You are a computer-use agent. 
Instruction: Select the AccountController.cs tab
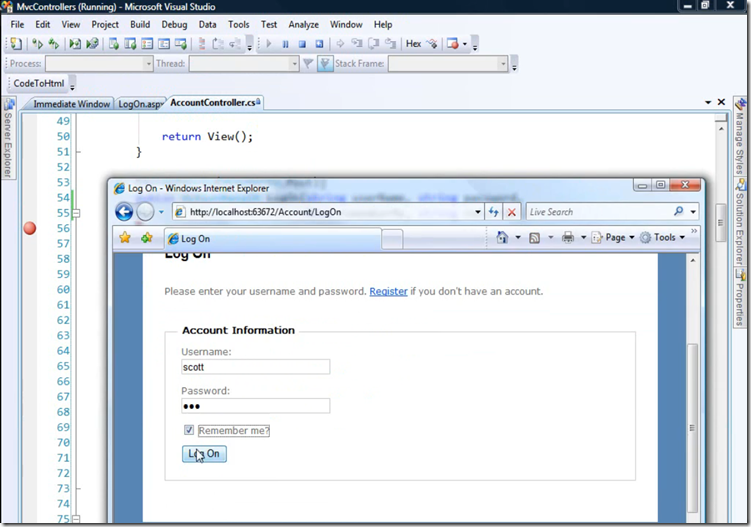click(215, 103)
